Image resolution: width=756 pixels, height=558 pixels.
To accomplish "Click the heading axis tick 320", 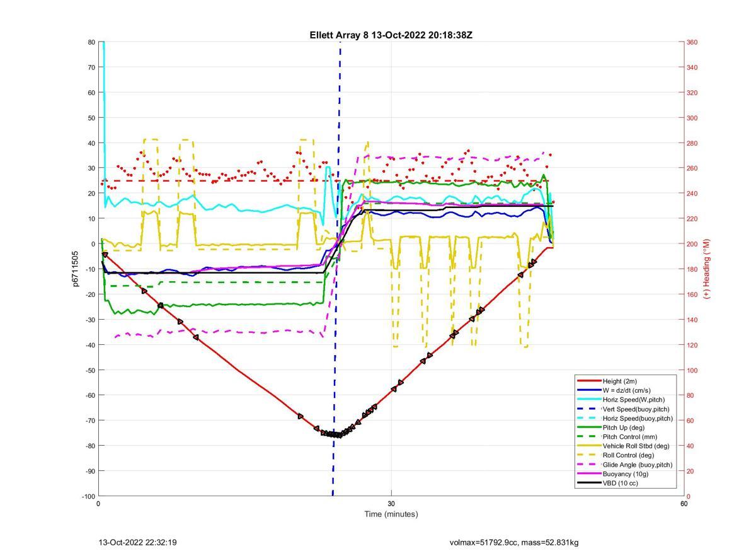I will coord(692,93).
